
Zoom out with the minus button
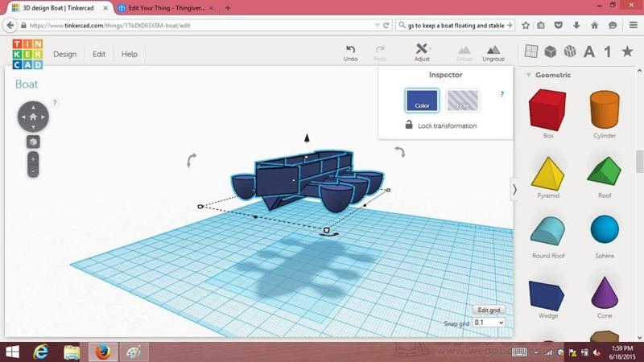(x=33, y=171)
